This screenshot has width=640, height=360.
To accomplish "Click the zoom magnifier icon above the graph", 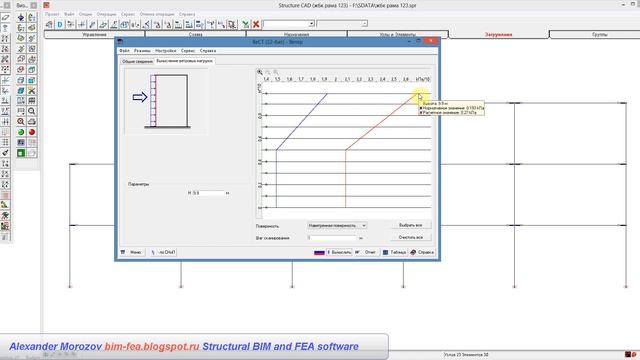I will [x=260, y=72].
